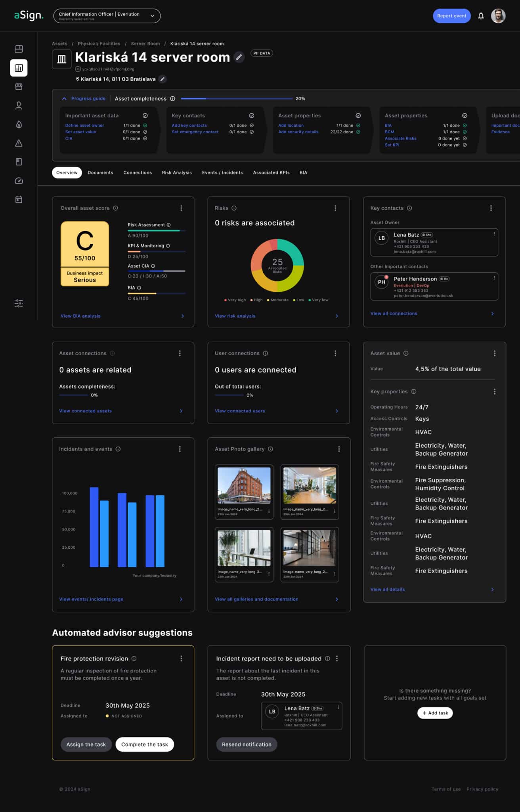Open View events/ incidents page arrow
Image resolution: width=520 pixels, height=812 pixels.
(182, 599)
